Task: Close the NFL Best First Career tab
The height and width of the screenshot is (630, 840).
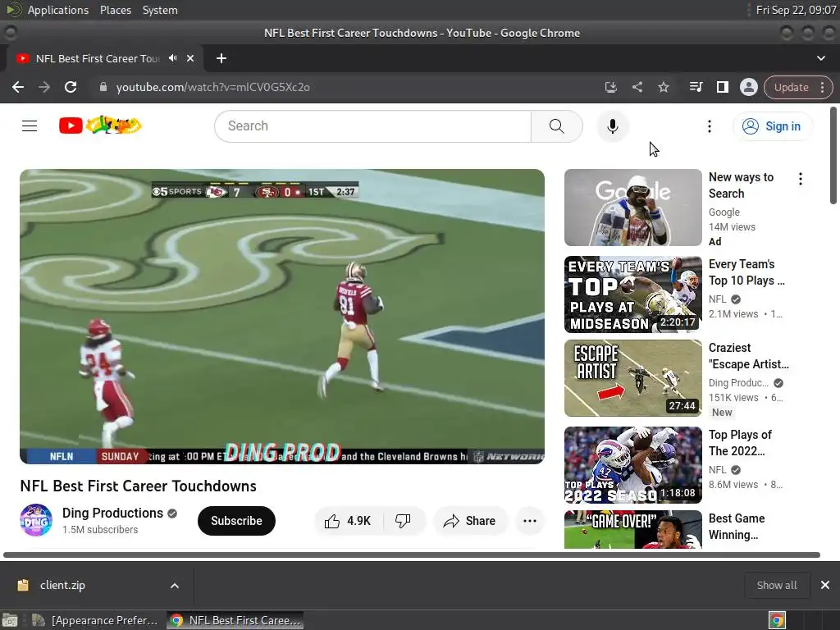Action: pos(190,58)
